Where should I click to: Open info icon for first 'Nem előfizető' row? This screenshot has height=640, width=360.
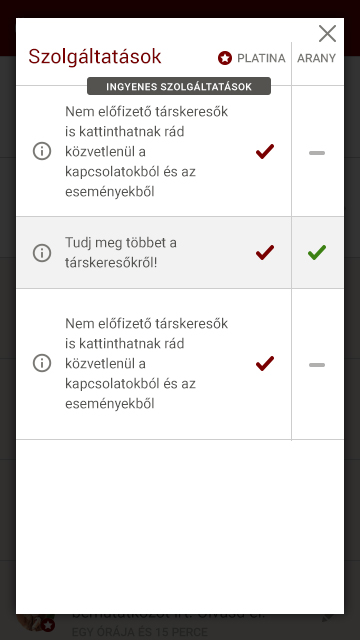[x=42, y=151]
